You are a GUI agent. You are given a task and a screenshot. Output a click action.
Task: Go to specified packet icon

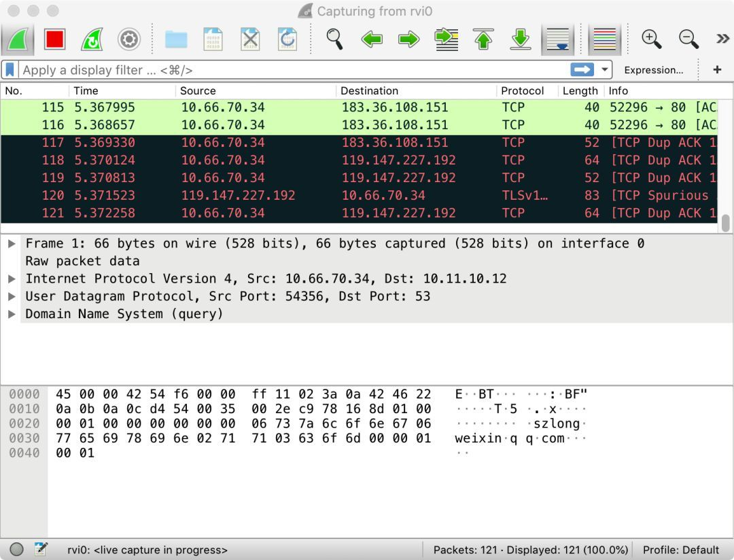click(446, 39)
